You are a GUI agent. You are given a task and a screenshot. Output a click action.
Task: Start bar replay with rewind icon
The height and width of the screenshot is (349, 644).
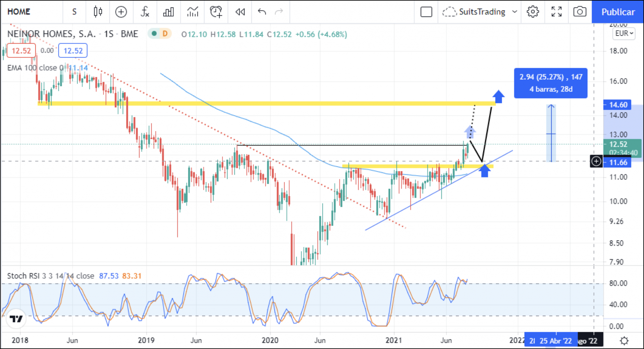click(240, 12)
